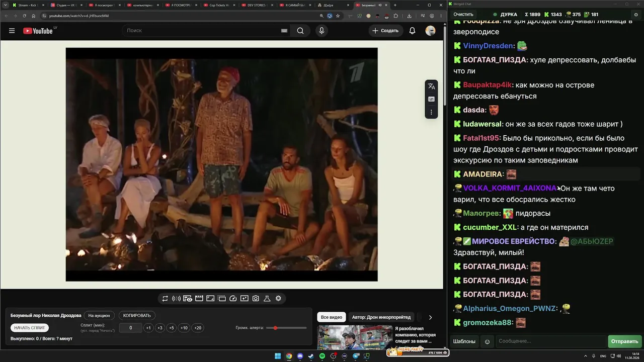Take a screenshot with camera icon
The width and height of the screenshot is (644, 362).
coord(256,299)
